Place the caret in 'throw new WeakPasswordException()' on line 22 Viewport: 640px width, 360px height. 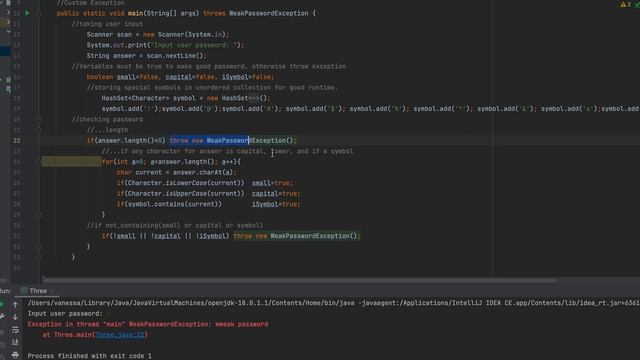(233, 140)
